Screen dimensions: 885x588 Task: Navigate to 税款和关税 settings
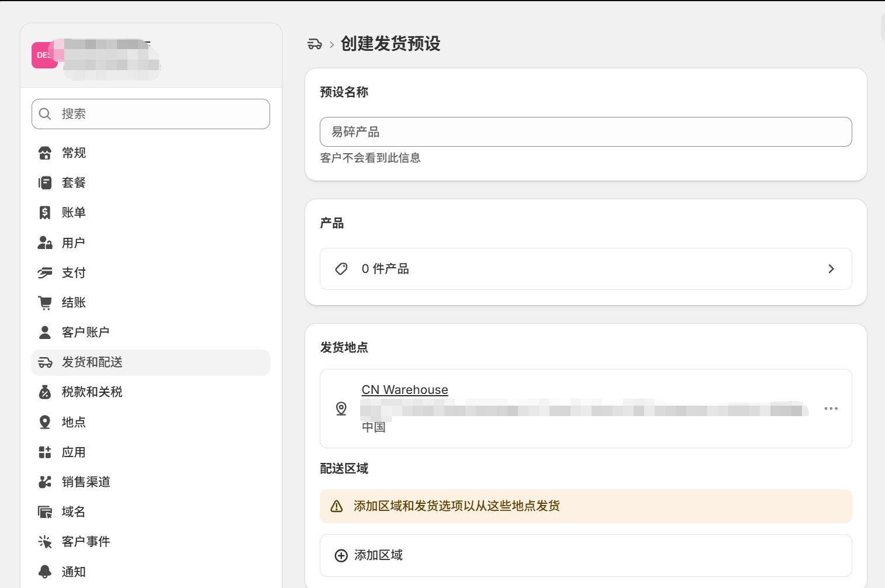point(151,392)
